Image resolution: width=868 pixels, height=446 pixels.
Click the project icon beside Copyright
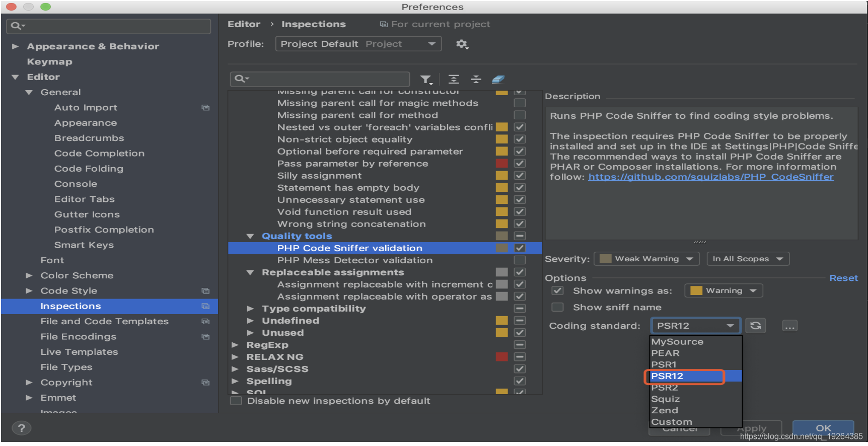(205, 383)
